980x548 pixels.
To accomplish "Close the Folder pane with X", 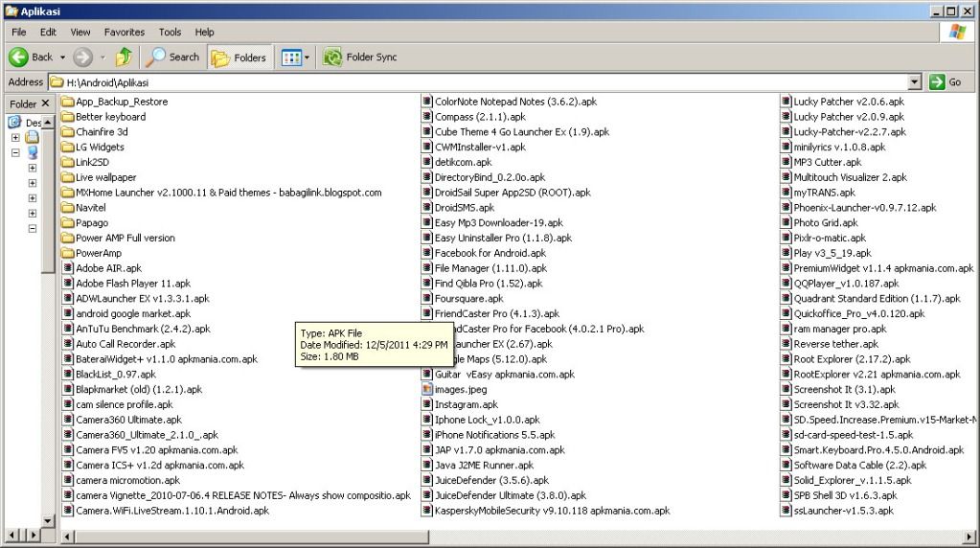I will click(45, 103).
